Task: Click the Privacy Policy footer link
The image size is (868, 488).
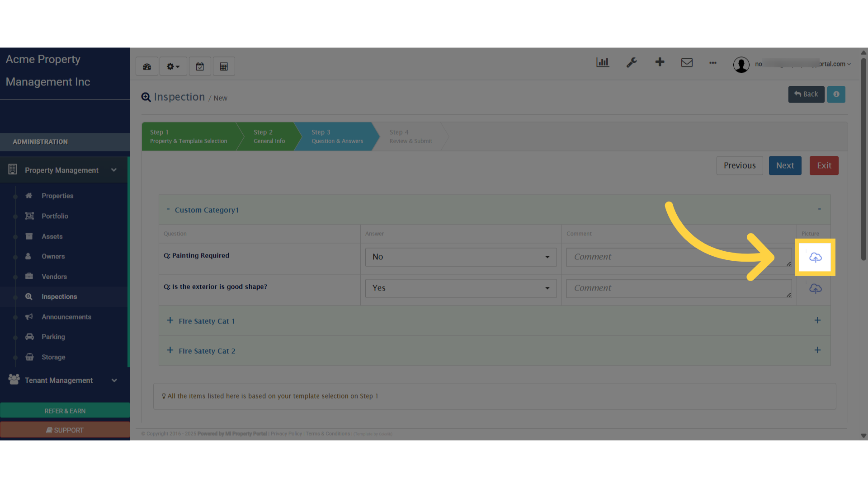Action: pos(286,434)
